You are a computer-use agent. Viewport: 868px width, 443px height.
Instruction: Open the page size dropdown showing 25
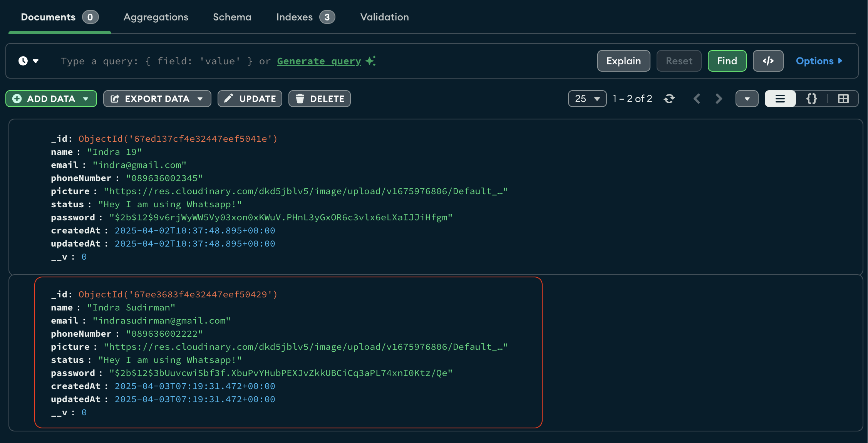point(586,99)
